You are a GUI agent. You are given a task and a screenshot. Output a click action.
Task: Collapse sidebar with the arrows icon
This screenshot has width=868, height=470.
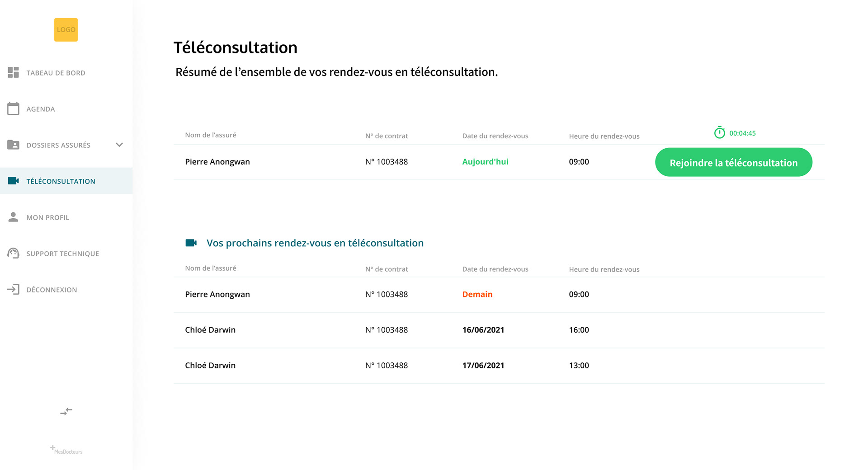coord(66,411)
